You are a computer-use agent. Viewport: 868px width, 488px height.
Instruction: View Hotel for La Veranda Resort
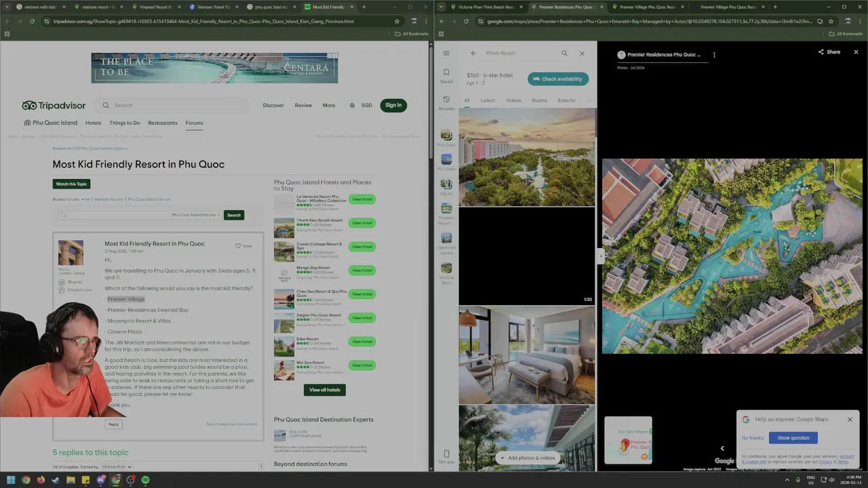pyautogui.click(x=362, y=199)
